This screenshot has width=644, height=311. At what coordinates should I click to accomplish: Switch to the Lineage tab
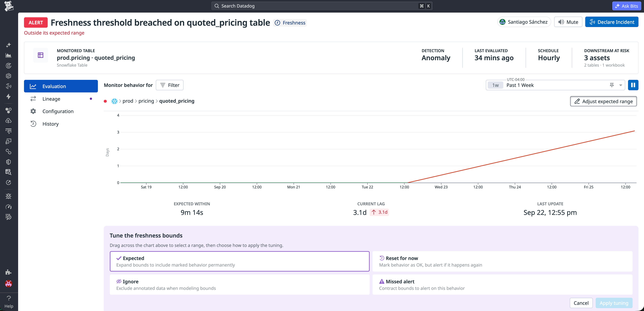(x=61, y=99)
